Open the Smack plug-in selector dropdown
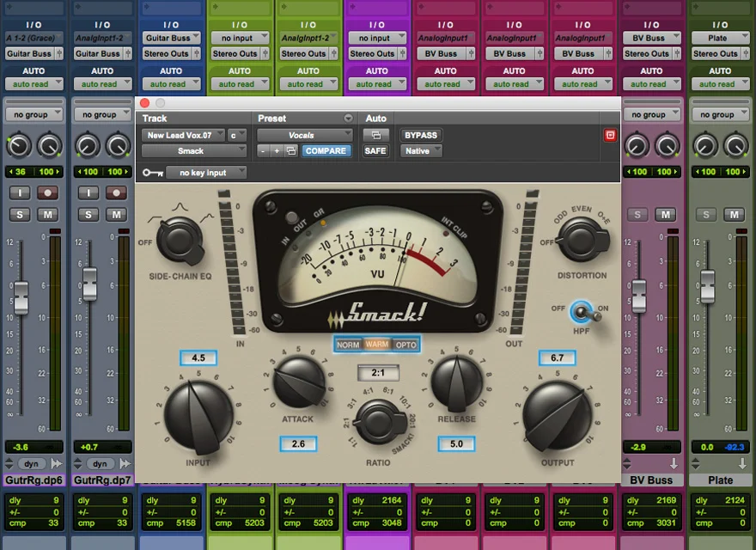This screenshot has width=756, height=550. (x=194, y=151)
